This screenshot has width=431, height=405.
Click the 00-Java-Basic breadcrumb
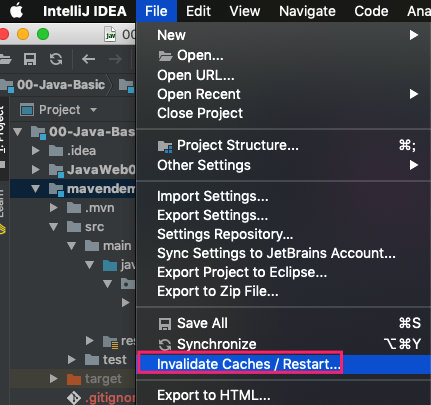[x=61, y=85]
